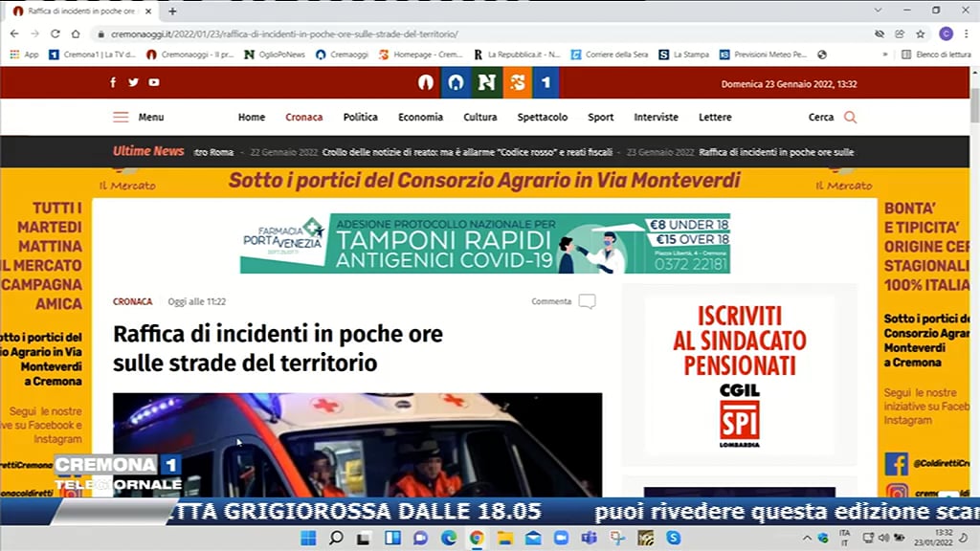Viewport: 980px width, 551px height.
Task: Open the Facebook page icon in header
Action: point(113,83)
